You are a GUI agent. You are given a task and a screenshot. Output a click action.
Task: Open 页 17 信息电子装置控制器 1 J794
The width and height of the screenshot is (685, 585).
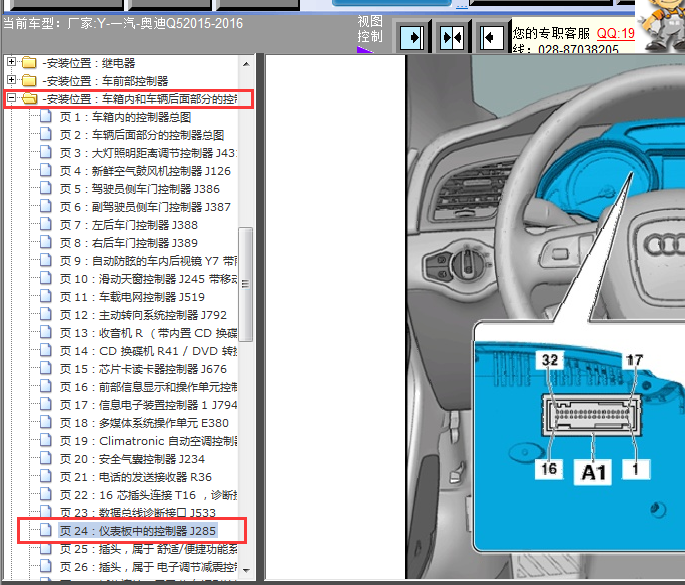coord(148,405)
